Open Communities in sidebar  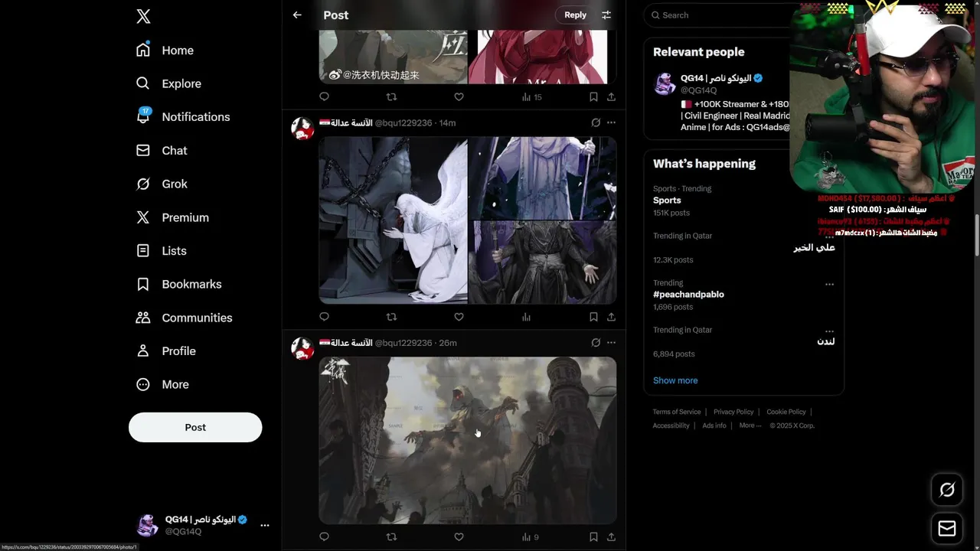pyautogui.click(x=184, y=318)
